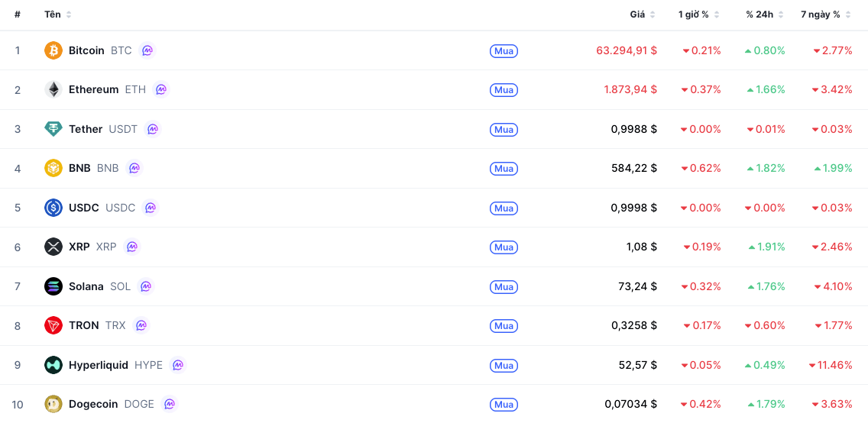
Task: Click the 73,24 $ price cell
Action: pos(638,286)
